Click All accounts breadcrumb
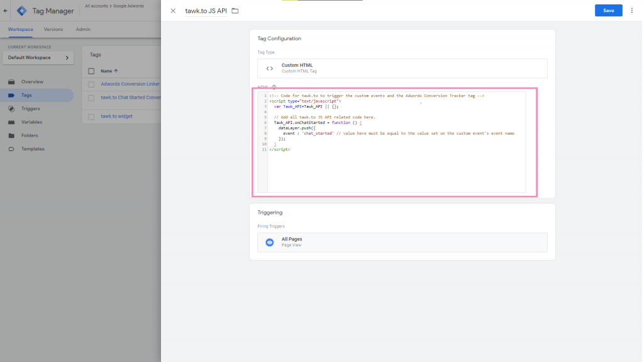This screenshot has height=362, width=644. [96, 6]
